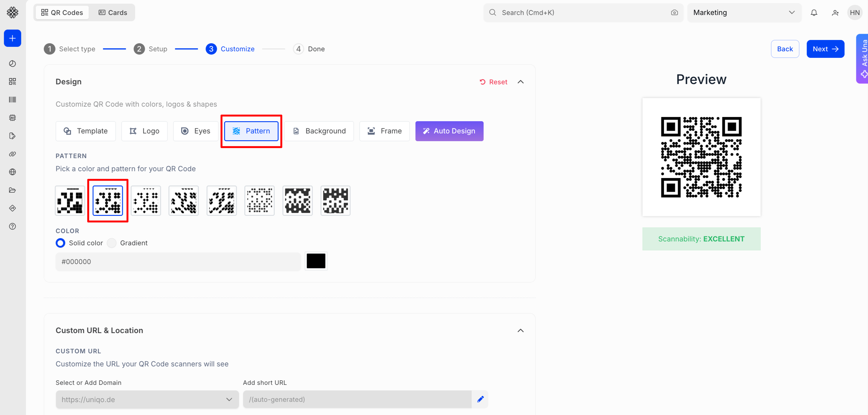Click the Back button
This screenshot has height=415, width=868.
coord(785,49)
